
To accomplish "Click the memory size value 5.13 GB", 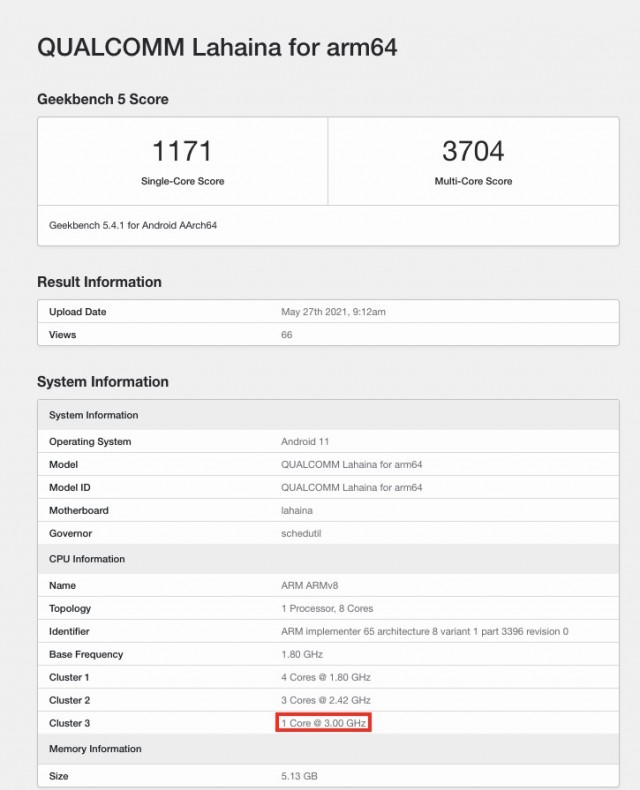I will click(300, 775).
